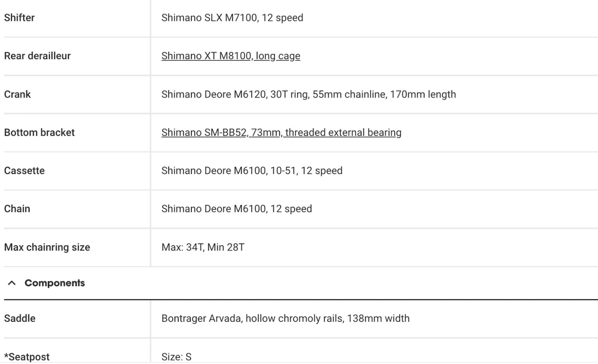This screenshot has width=598, height=364.
Task: Click the Deore M6100 10-51 cassette value
Action: point(252,171)
